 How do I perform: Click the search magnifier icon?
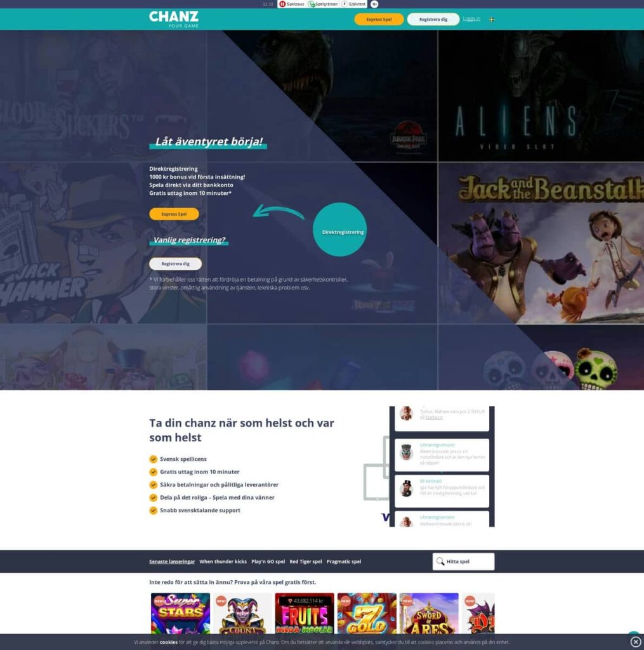(x=440, y=561)
